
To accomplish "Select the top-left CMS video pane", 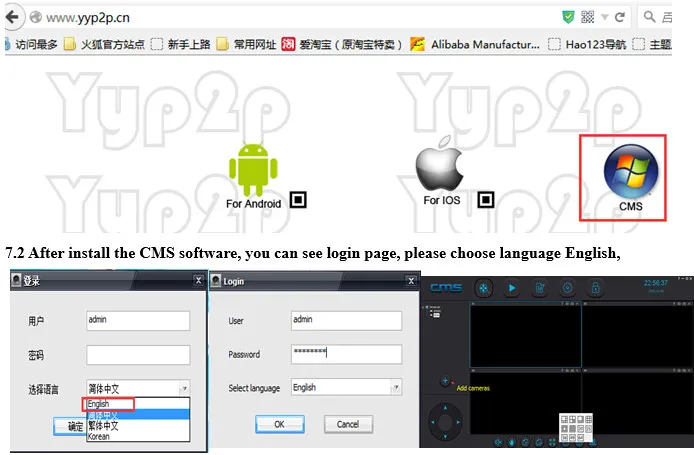I will [x=525, y=335].
